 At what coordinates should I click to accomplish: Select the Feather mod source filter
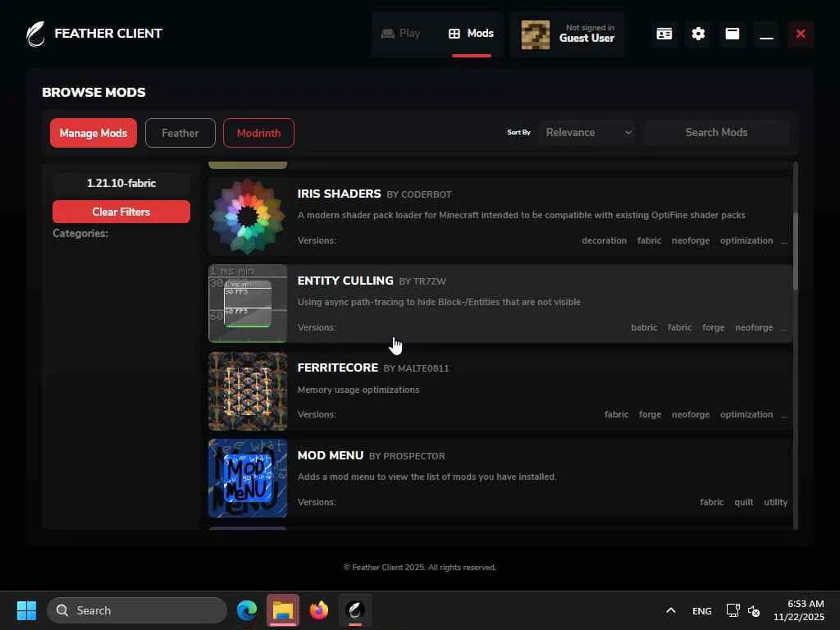point(180,133)
